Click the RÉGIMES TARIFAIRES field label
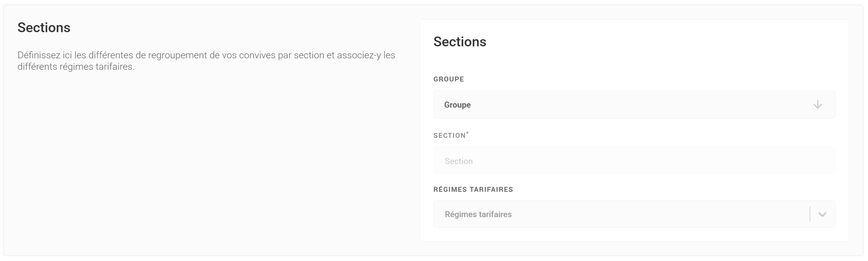The image size is (868, 261). coord(473,190)
